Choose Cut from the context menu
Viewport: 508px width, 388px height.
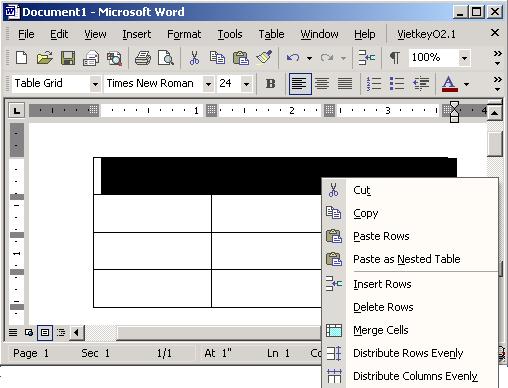410,190
